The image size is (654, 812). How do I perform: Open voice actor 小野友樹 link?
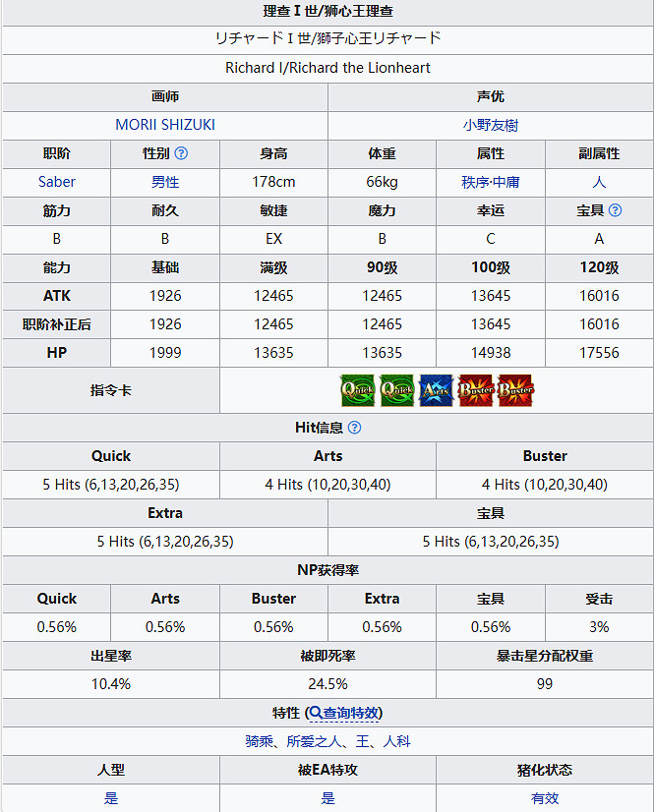coord(491,125)
